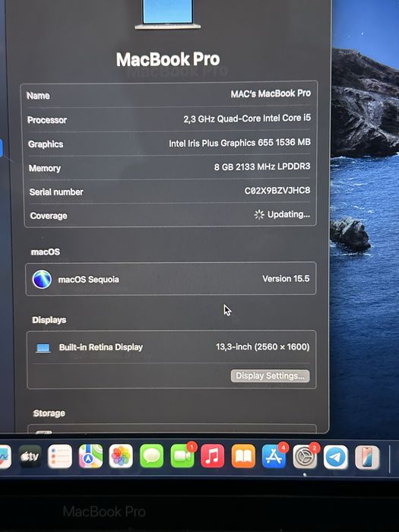Launch FaceTime from the Dock
Viewport: 399px width, 532px height.
click(182, 456)
